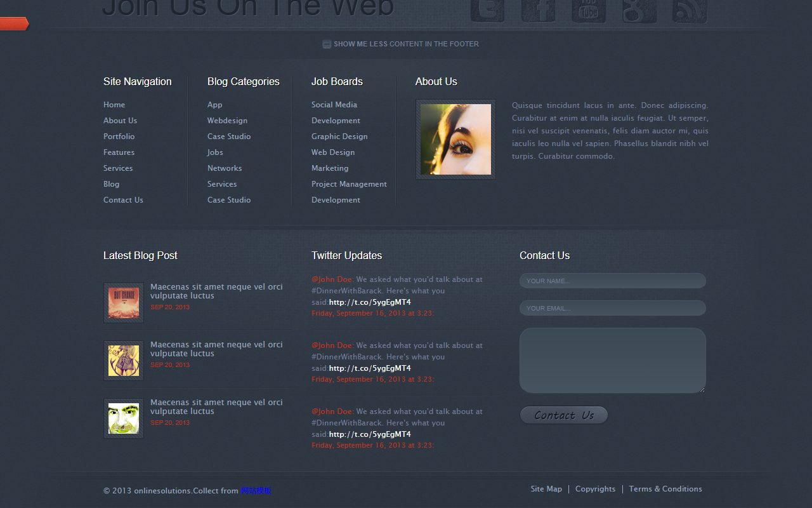Click the RSS feed icon
This screenshot has width=812, height=508.
690,11
